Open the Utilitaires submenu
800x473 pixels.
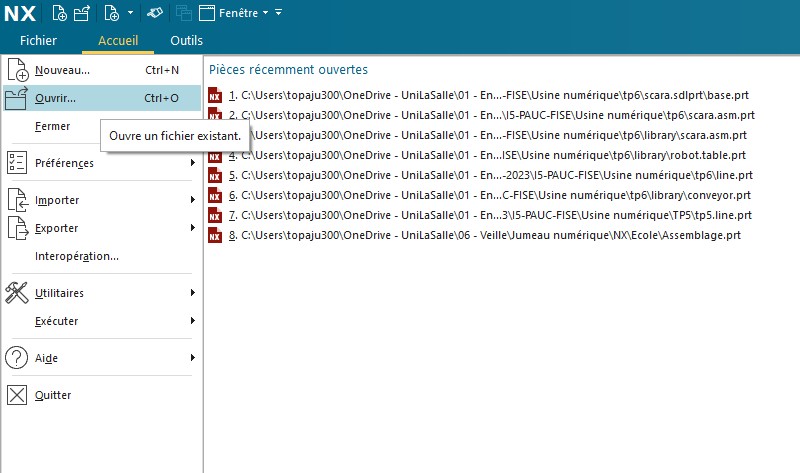coord(102,293)
